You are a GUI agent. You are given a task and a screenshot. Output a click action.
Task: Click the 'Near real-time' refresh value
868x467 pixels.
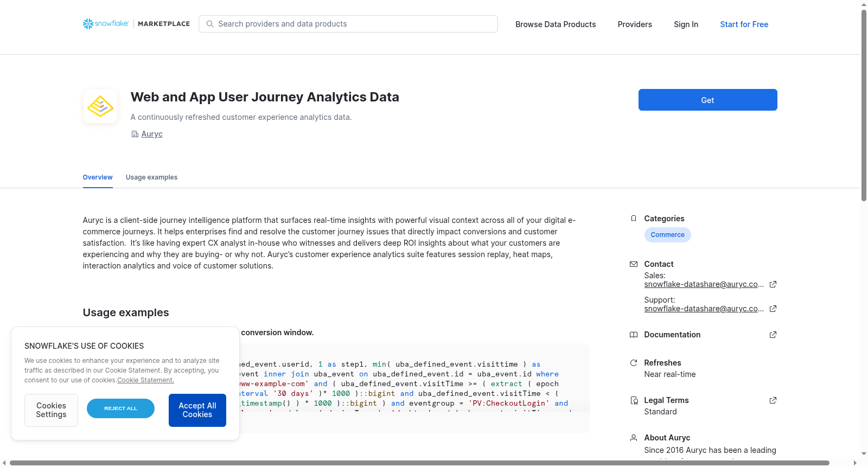(x=669, y=374)
